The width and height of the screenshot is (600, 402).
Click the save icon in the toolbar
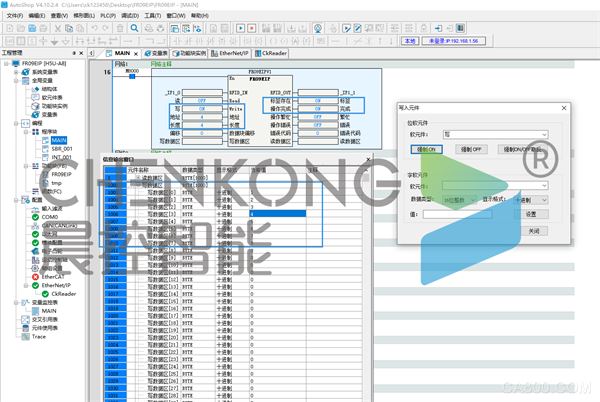(x=32, y=28)
